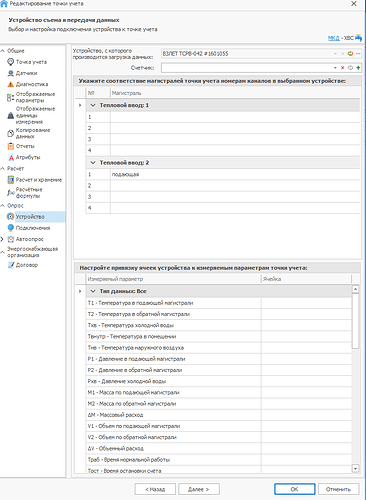
Task: Click the grey X icon in device field
Action: click(342, 54)
